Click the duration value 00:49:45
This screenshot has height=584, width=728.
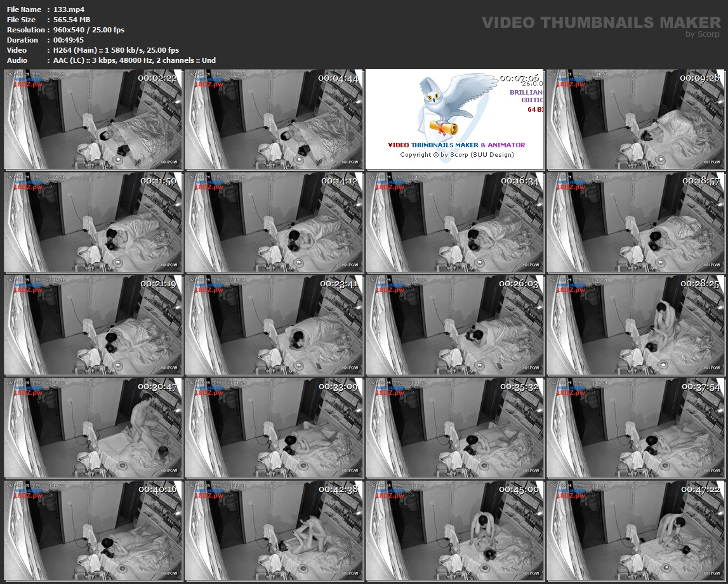[x=69, y=40]
